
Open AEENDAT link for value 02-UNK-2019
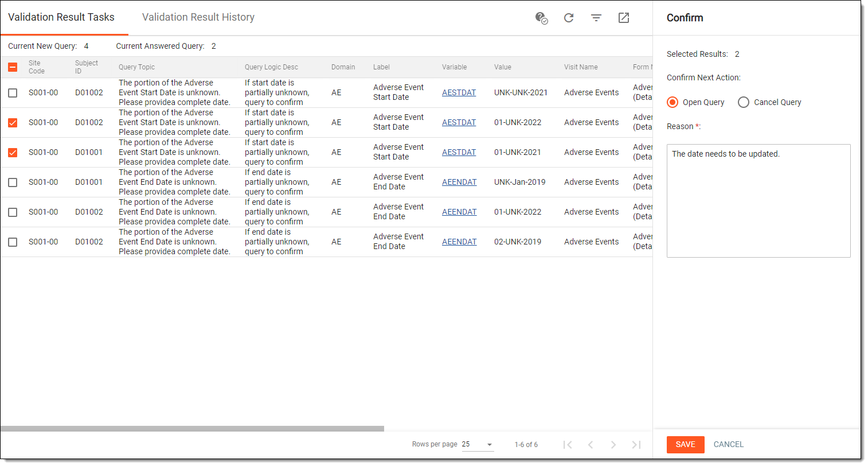click(459, 242)
